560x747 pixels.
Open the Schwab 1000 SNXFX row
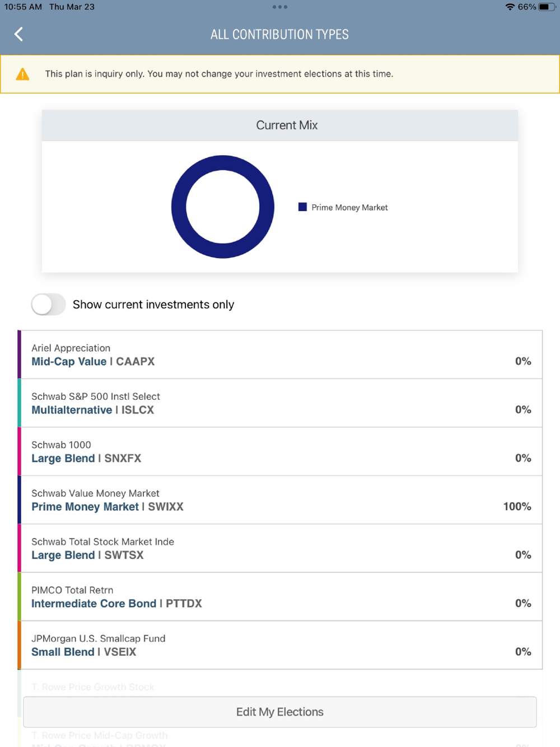[280, 452]
